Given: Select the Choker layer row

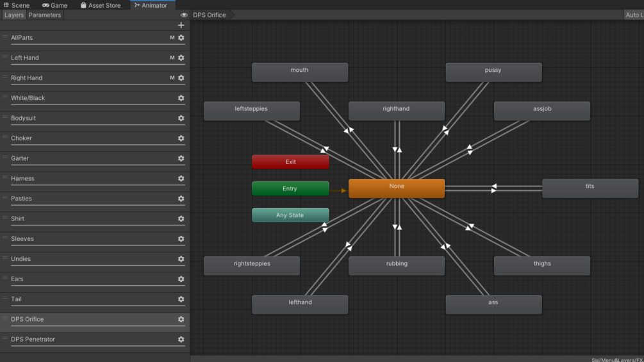Looking at the screenshot, I should (x=95, y=141).
